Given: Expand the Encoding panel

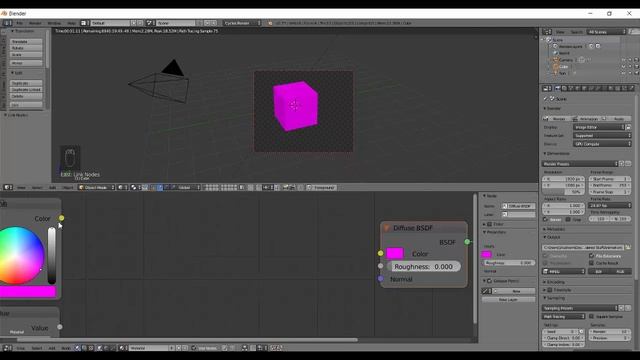Looking at the screenshot, I should tap(554, 282).
